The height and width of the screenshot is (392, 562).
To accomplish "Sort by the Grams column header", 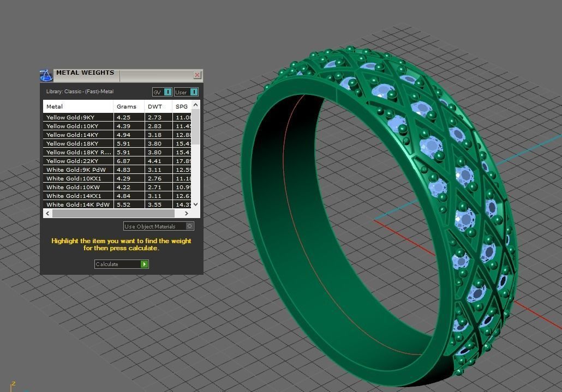I will pos(129,106).
